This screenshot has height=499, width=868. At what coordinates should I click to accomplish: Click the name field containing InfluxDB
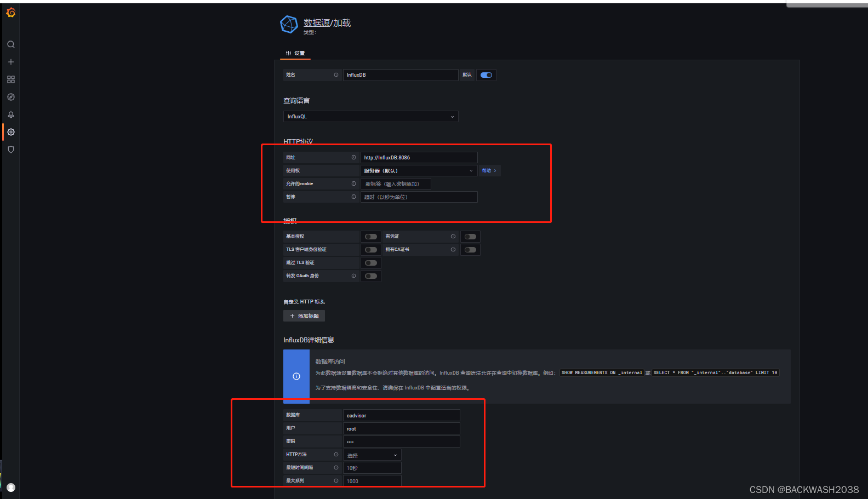(401, 75)
